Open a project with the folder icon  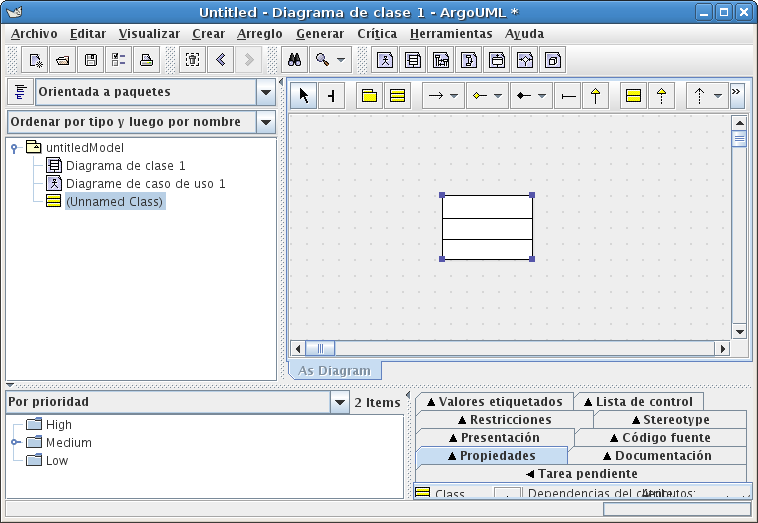coord(63,60)
